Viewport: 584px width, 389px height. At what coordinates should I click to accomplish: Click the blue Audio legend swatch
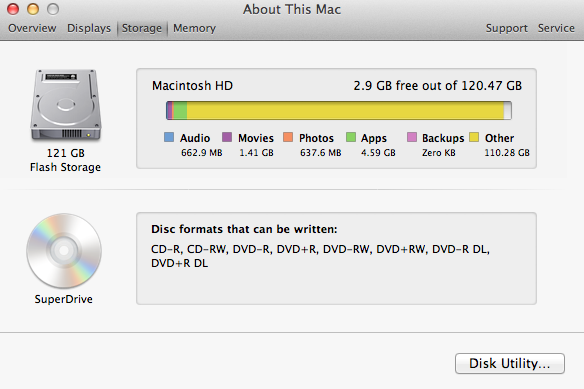[169, 137]
